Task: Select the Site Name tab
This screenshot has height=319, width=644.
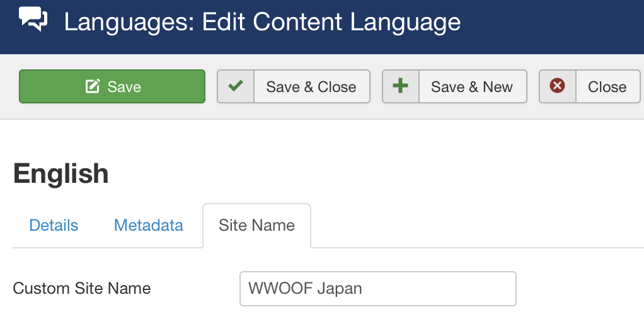Action: pos(256,226)
